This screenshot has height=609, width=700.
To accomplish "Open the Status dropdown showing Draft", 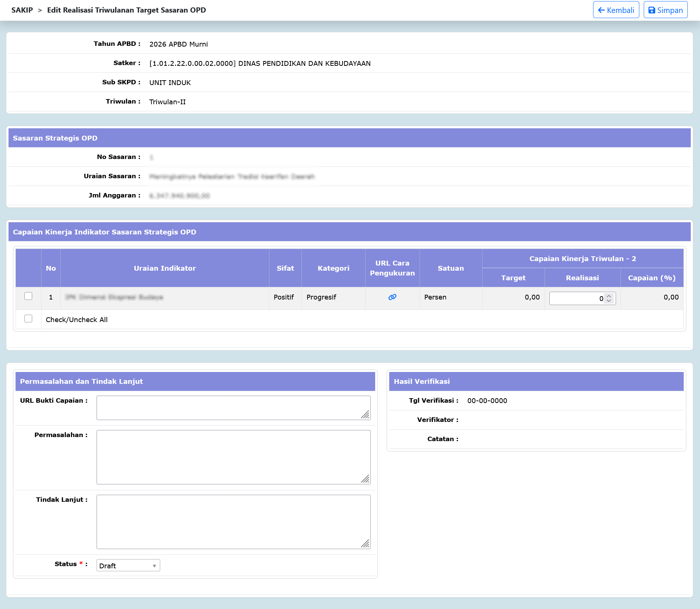I will tap(128, 565).
